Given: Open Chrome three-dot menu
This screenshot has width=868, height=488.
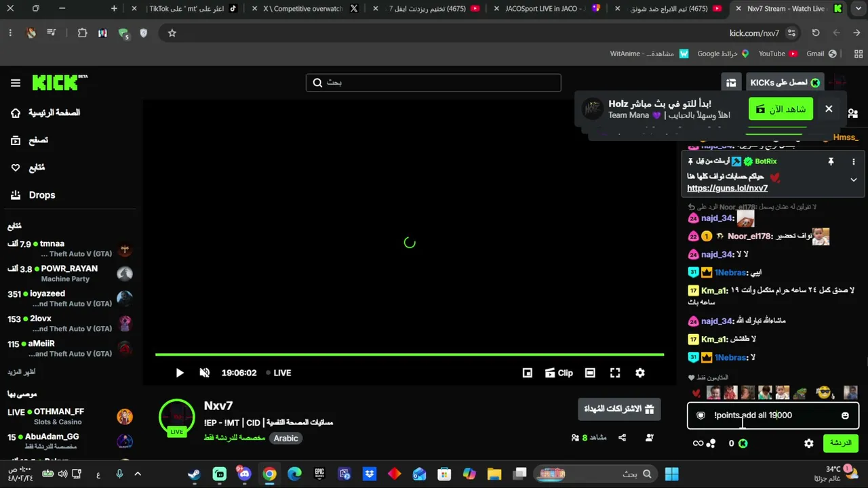Looking at the screenshot, I should pos(10,33).
